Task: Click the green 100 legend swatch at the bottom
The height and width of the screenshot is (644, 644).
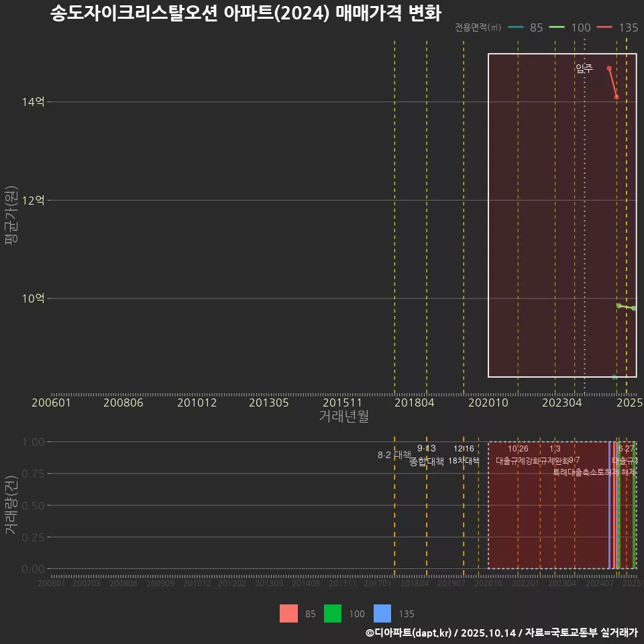Action: click(x=333, y=614)
